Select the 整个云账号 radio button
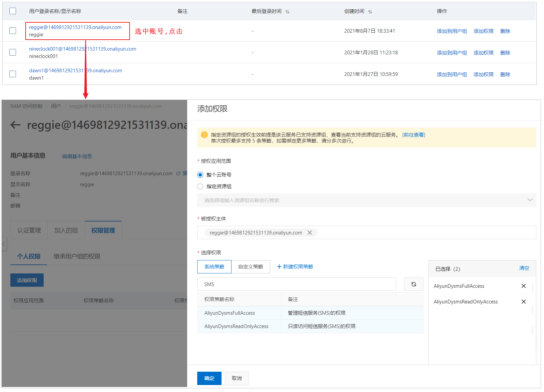544x392 pixels. [200, 175]
